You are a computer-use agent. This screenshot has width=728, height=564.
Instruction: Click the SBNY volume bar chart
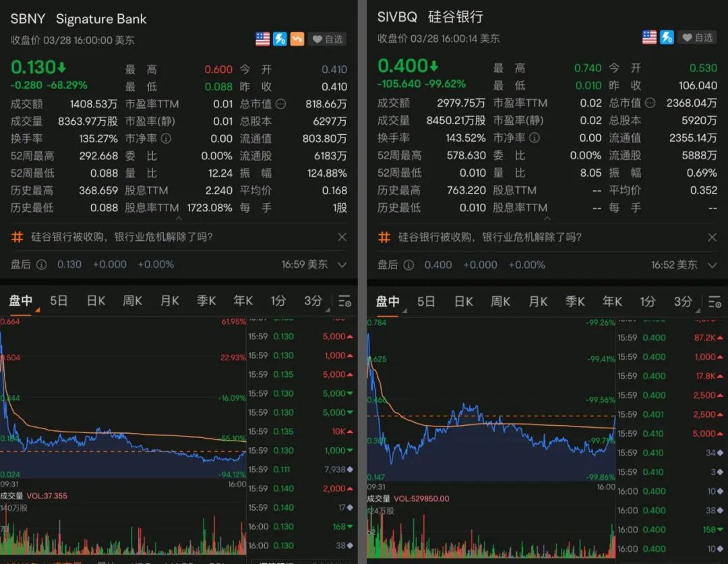click(123, 531)
